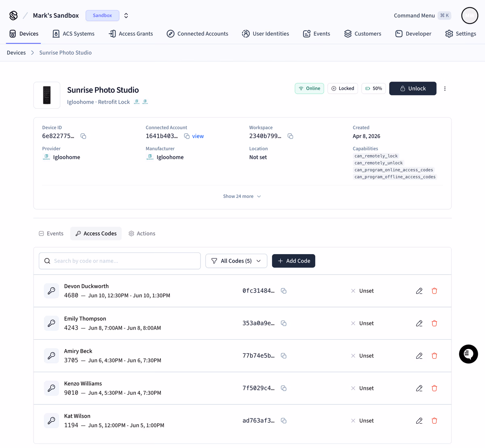Screen dimensions: 485x448
Task: Click the Amiry Beck code name
Action: (78, 351)
